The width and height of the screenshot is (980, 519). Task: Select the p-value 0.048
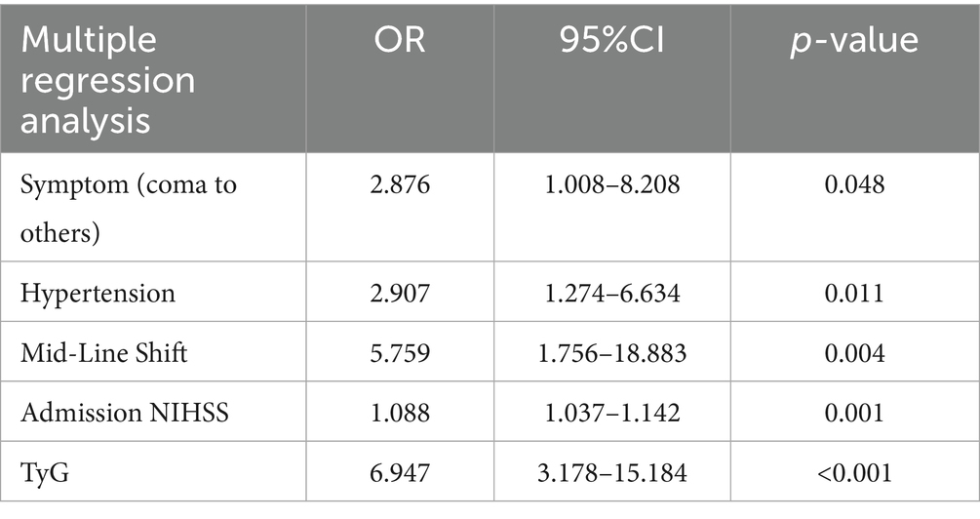pos(853,185)
